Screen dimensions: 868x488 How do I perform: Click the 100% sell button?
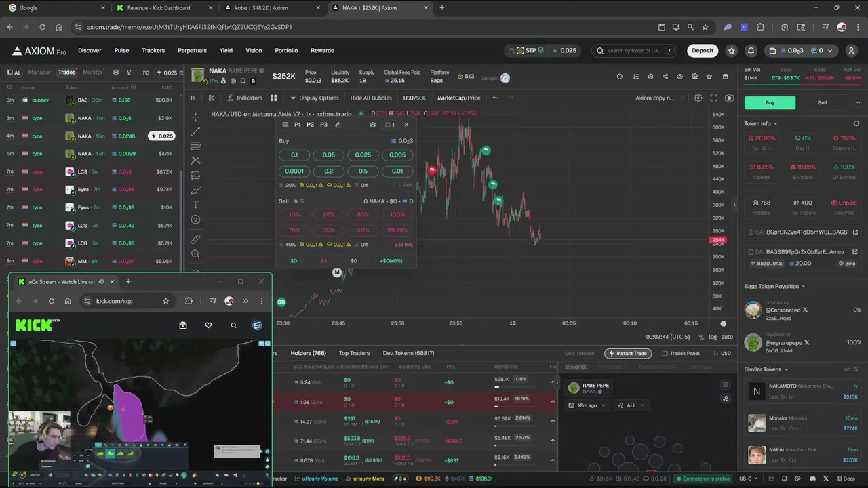tap(397, 214)
